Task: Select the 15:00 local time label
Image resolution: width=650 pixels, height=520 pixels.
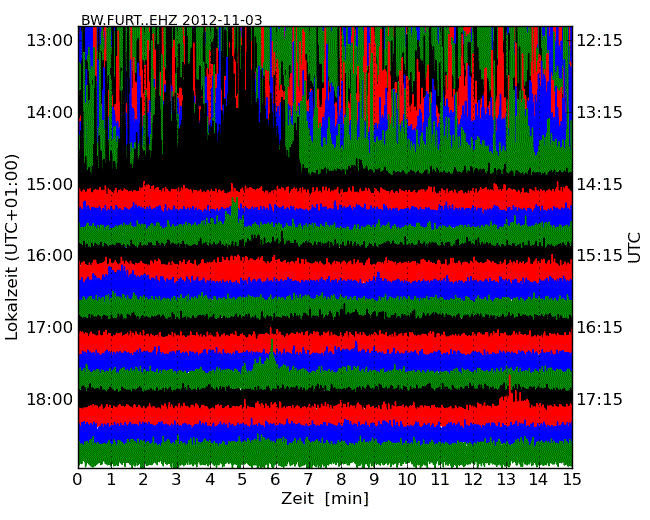Action: coord(50,184)
